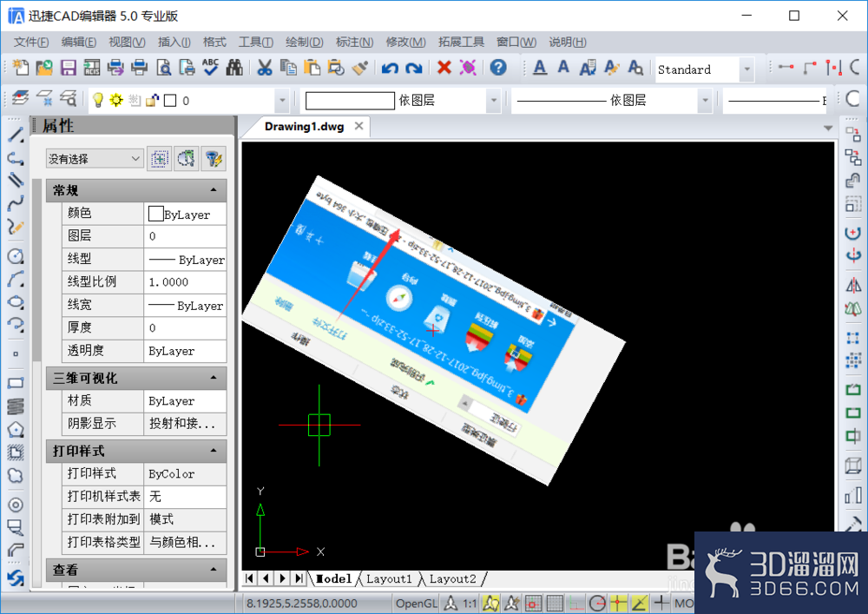
Task: Click the red X delete icon
Action: click(444, 68)
